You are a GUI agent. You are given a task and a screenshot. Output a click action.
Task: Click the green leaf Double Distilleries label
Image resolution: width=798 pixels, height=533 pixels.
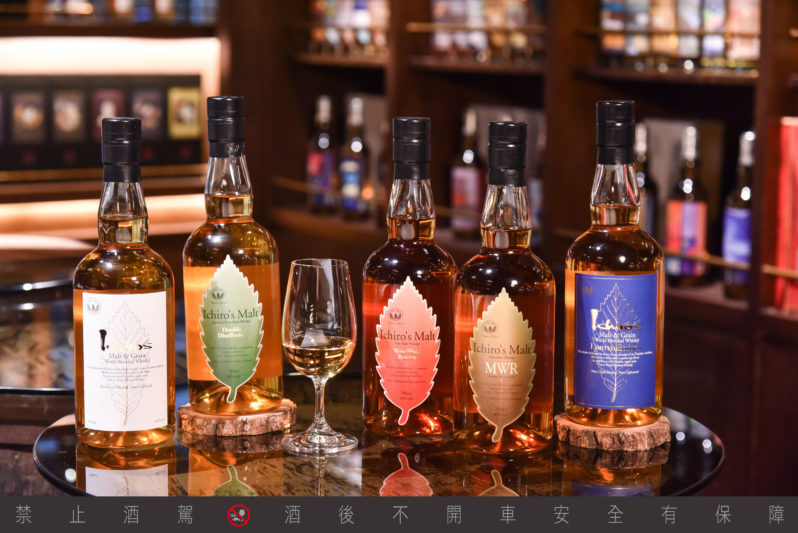coord(232,329)
